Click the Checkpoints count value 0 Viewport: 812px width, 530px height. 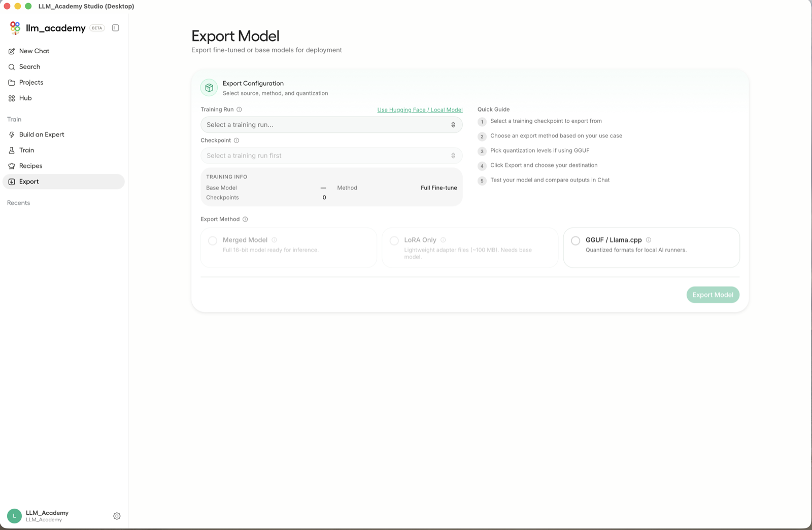click(324, 198)
